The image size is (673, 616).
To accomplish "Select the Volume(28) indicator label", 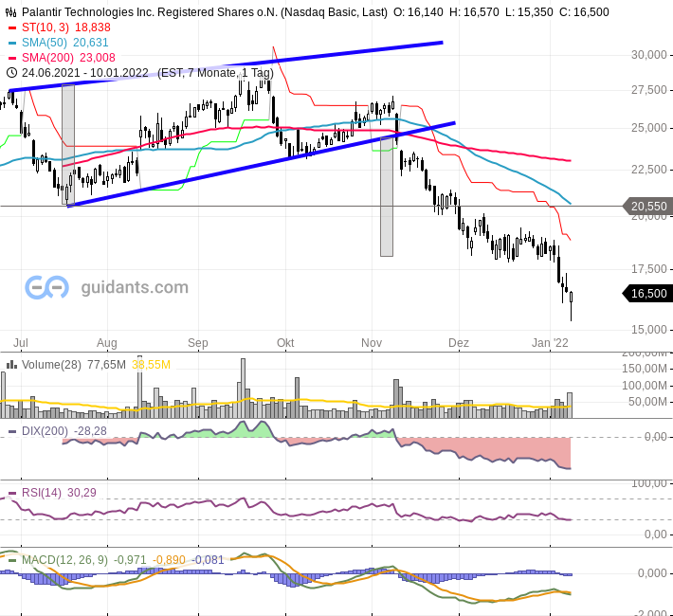I will (x=51, y=365).
